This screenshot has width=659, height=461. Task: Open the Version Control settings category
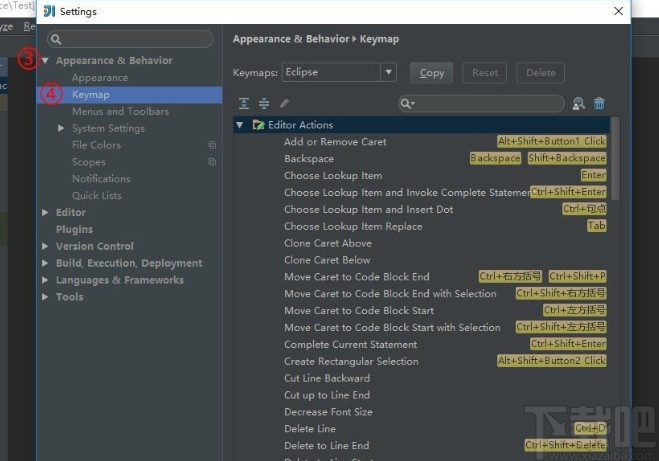pyautogui.click(x=94, y=246)
